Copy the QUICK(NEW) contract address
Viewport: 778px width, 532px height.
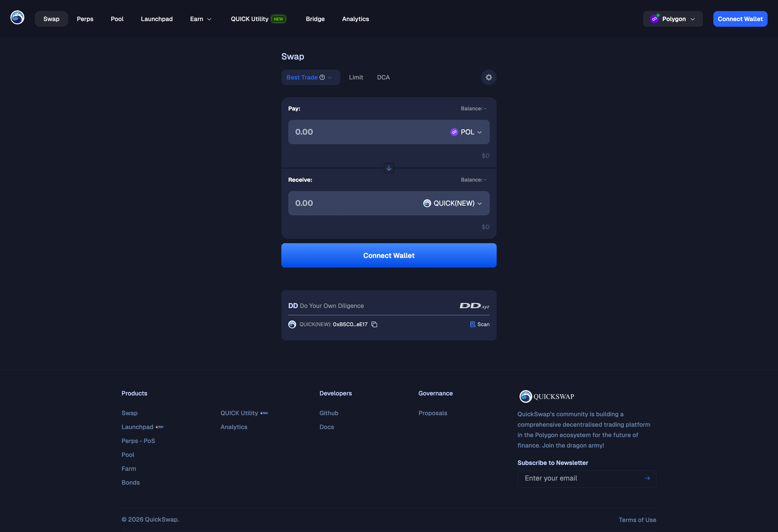click(x=374, y=324)
